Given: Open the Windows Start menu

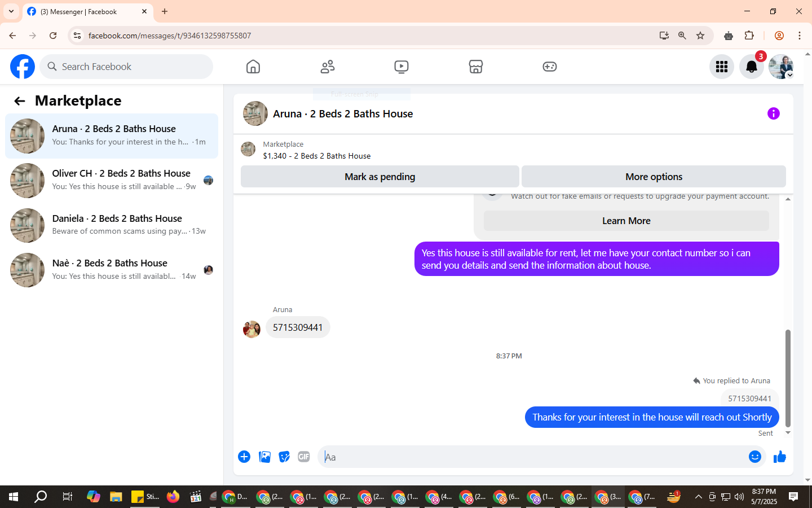Looking at the screenshot, I should tap(14, 497).
